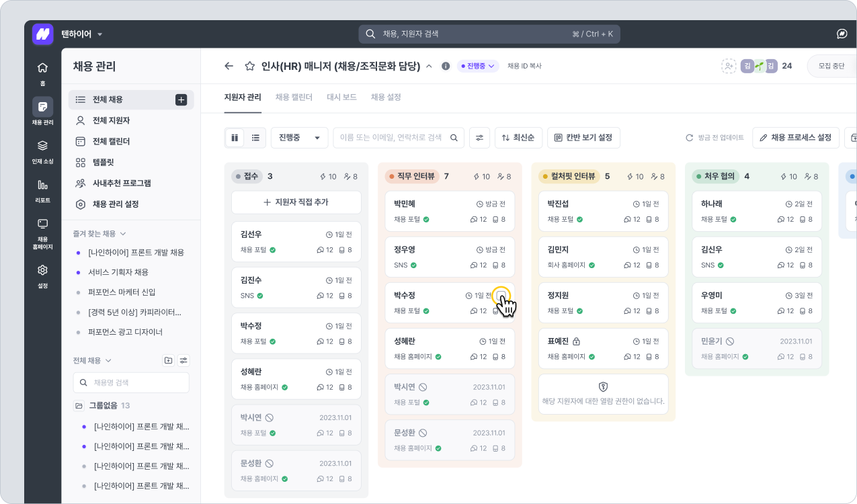Click 채용명 검색 input field

pos(131,382)
